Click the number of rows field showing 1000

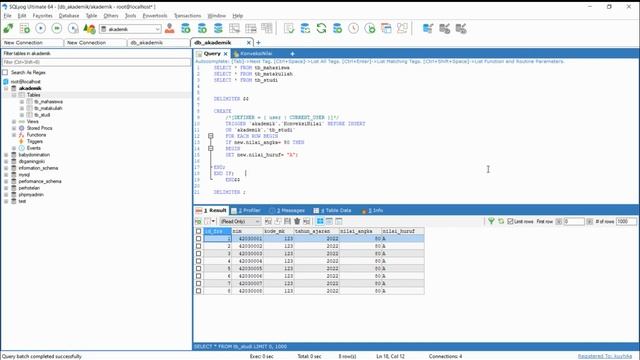coord(626,221)
